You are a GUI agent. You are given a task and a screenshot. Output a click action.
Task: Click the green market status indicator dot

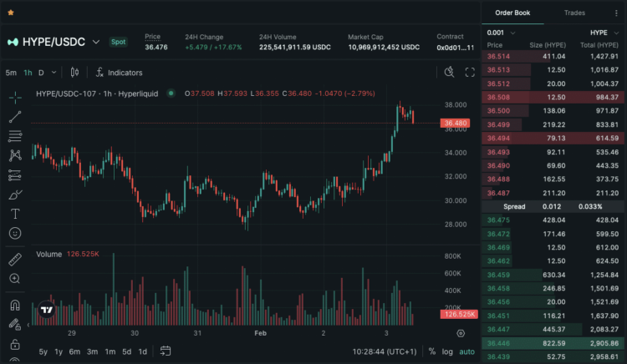tap(171, 94)
